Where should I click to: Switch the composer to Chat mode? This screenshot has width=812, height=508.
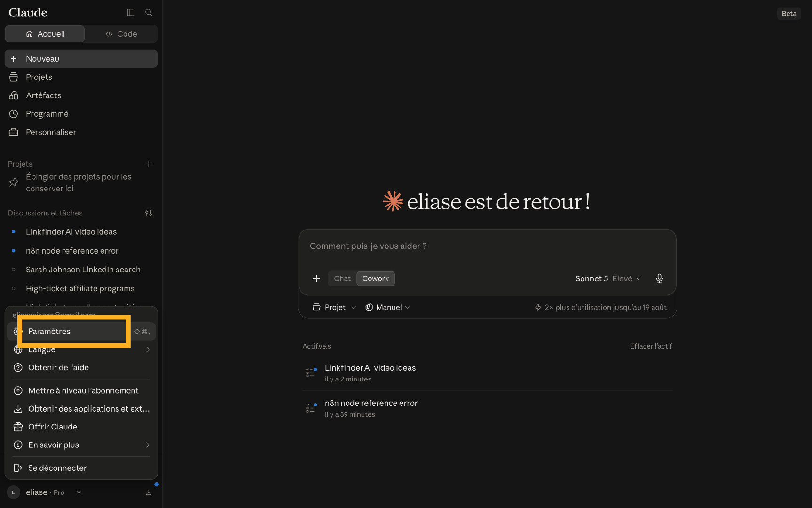click(342, 278)
